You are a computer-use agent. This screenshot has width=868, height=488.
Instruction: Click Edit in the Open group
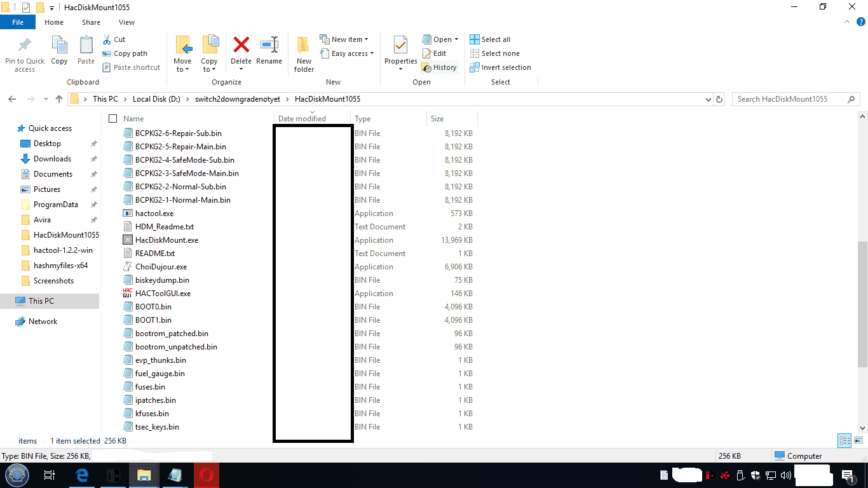pyautogui.click(x=435, y=53)
